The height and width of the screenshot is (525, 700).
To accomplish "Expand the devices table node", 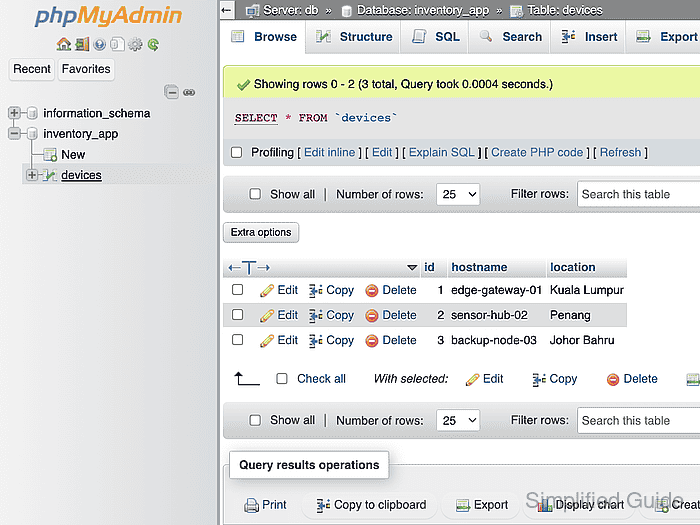I will [x=32, y=175].
